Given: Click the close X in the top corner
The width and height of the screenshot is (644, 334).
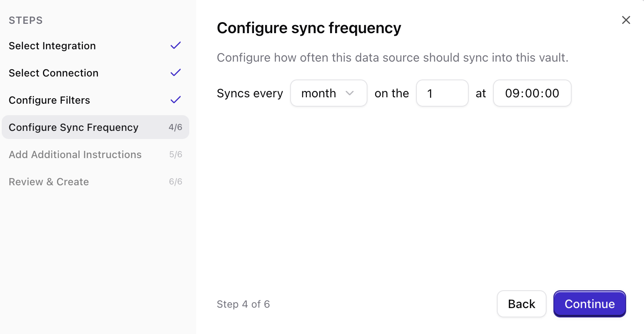Looking at the screenshot, I should 626,20.
